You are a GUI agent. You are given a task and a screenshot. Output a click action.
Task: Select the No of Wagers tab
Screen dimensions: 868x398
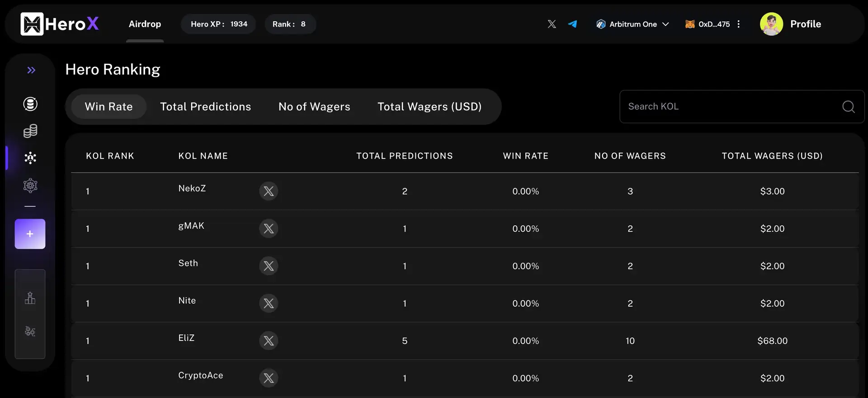pyautogui.click(x=314, y=107)
